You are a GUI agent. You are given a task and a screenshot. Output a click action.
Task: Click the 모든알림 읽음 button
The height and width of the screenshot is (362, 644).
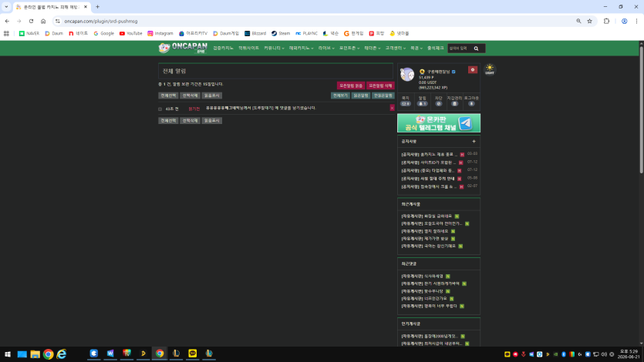click(x=351, y=85)
